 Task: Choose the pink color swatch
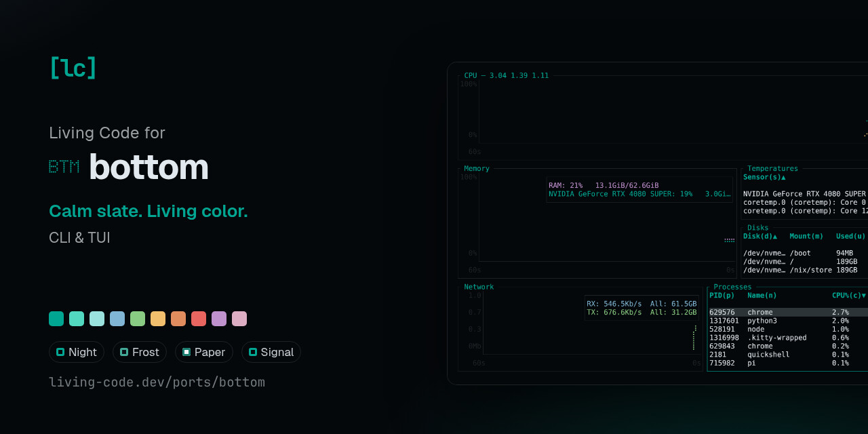point(239,319)
